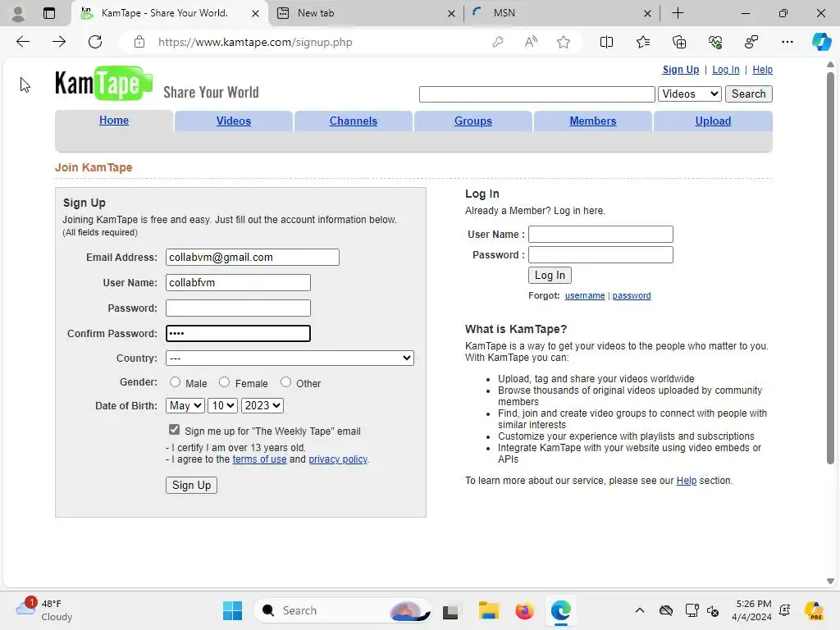The width and height of the screenshot is (840, 630).
Task: Switch to the Channels tab
Action: pyautogui.click(x=353, y=121)
